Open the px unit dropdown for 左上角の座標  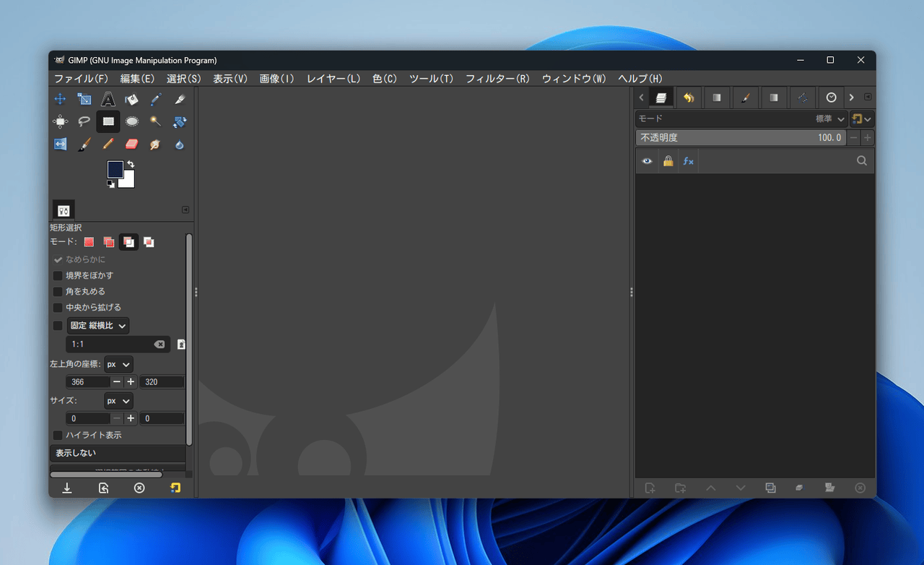(x=118, y=364)
